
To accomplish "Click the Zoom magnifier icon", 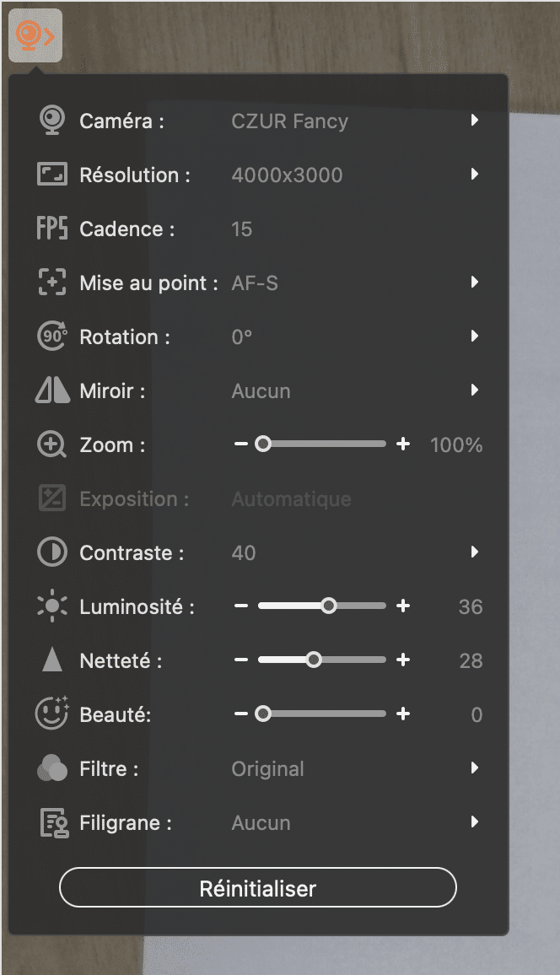I will (52, 444).
